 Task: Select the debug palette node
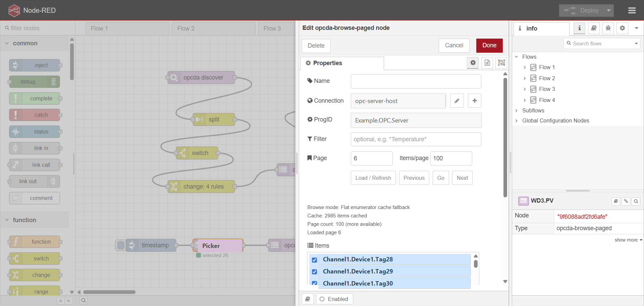pyautogui.click(x=35, y=82)
